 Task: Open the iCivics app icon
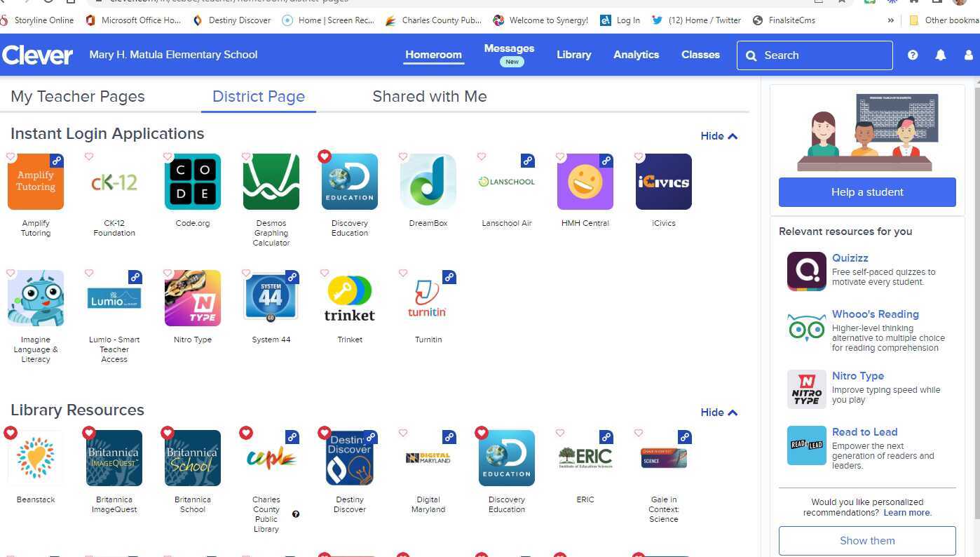(664, 182)
